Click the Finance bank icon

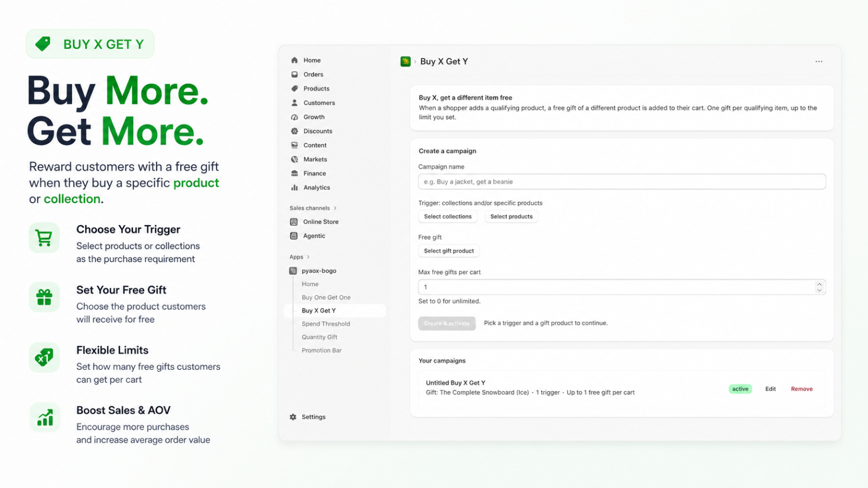point(295,174)
